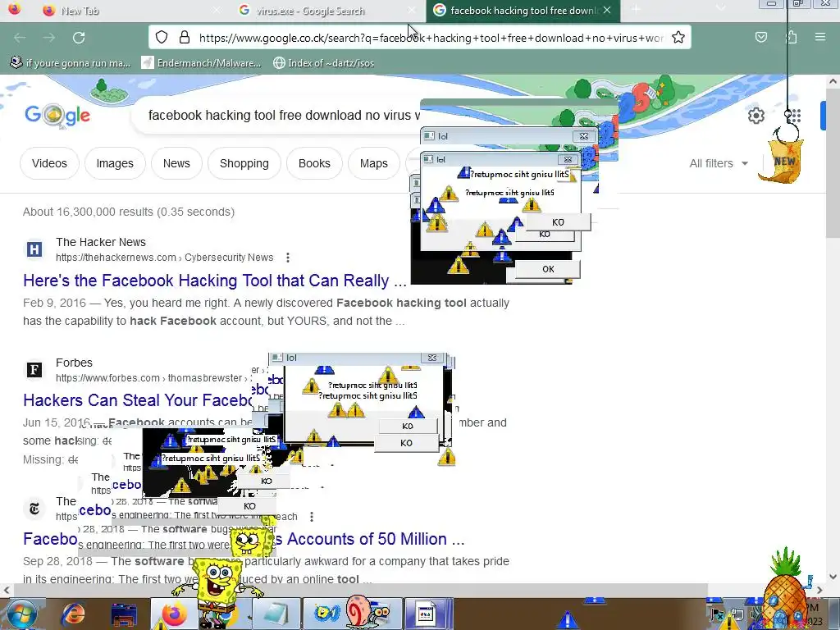Screen dimensions: 840x630
Task: Open more options for The Hacker News result
Action: click(288, 258)
